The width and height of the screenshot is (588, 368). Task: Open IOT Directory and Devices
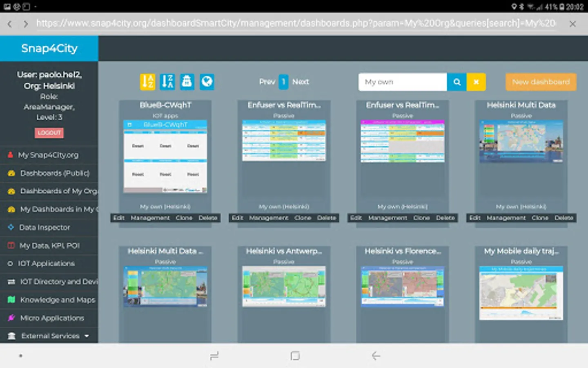click(x=49, y=282)
